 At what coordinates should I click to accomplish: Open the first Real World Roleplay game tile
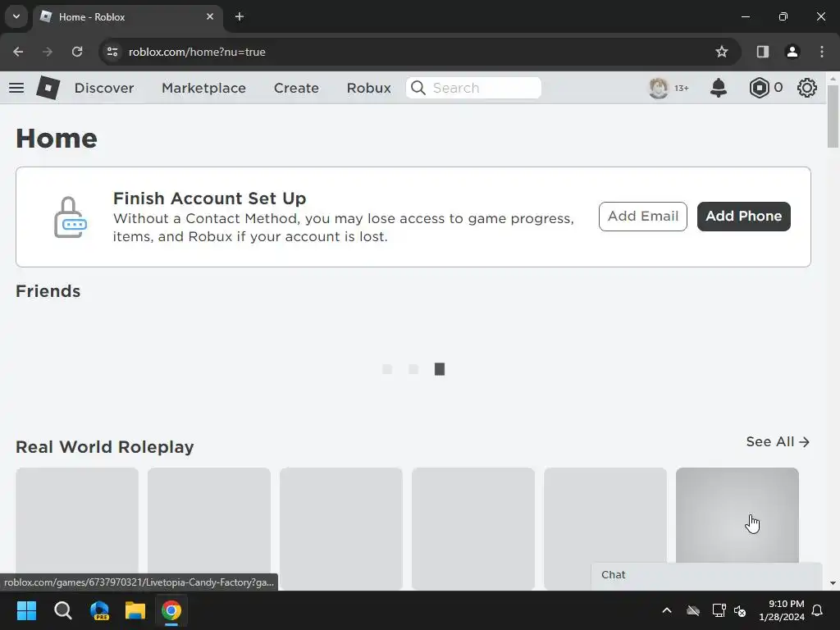(x=77, y=528)
